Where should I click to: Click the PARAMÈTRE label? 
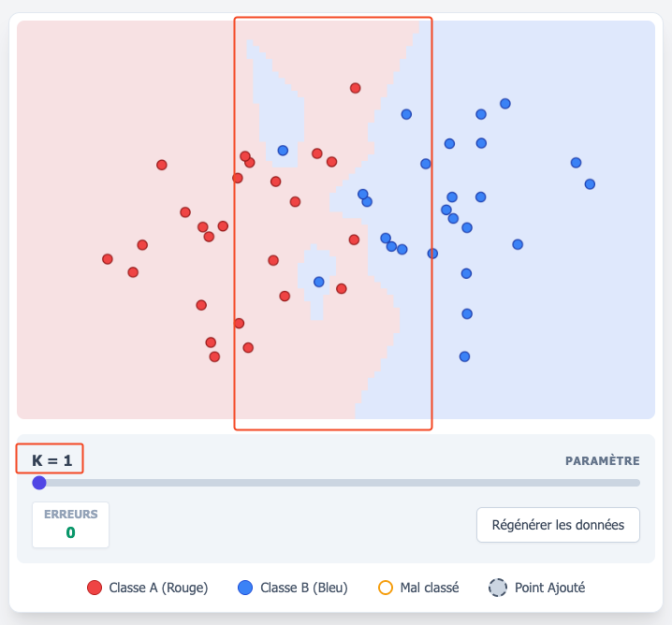point(602,461)
